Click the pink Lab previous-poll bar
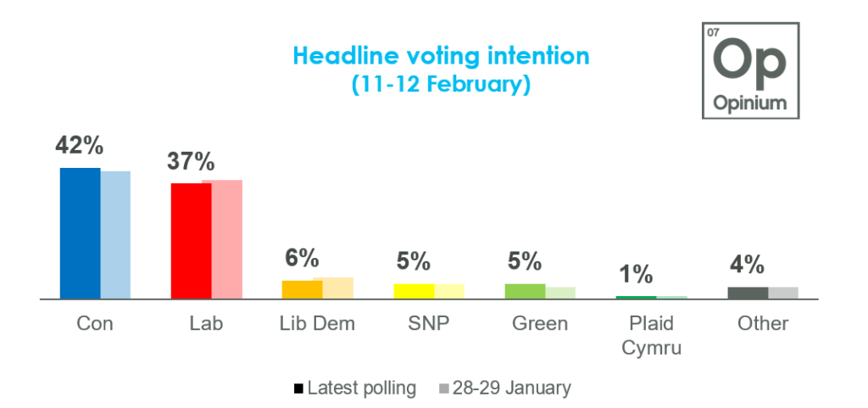868x408 pixels. click(x=227, y=239)
